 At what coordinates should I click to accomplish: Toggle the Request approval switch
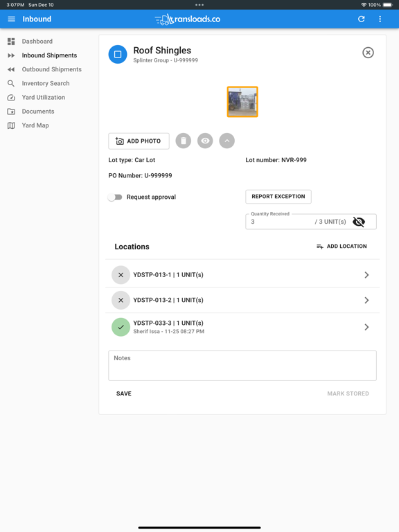(115, 197)
